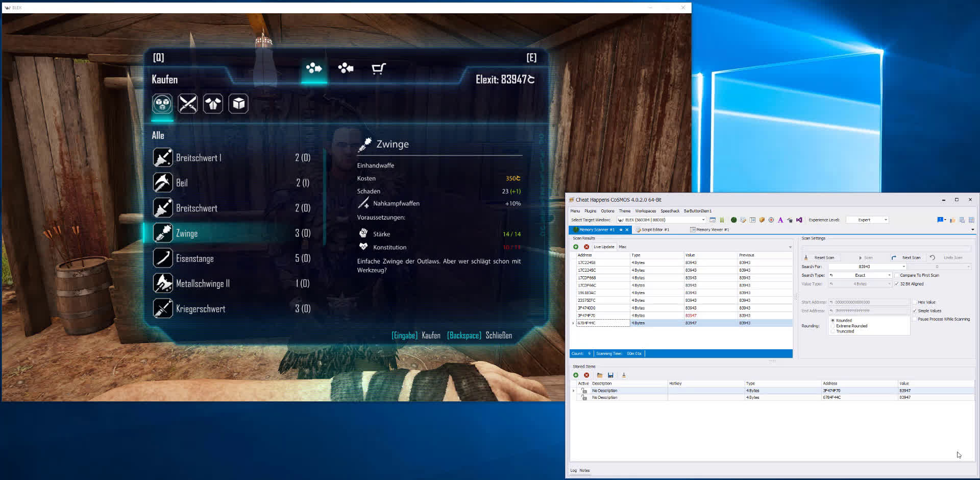Save stored items with the floppy disk icon
The image size is (980, 480).
point(610,375)
